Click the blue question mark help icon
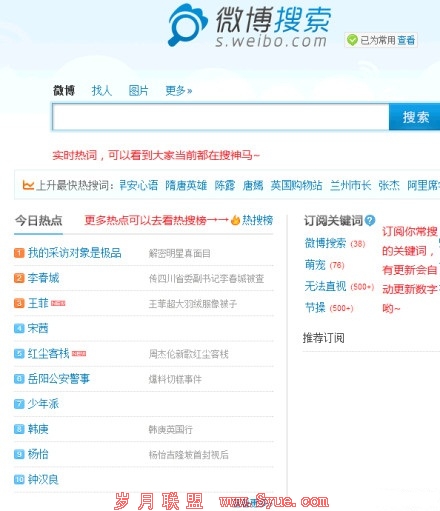The image size is (440, 511). (x=370, y=220)
